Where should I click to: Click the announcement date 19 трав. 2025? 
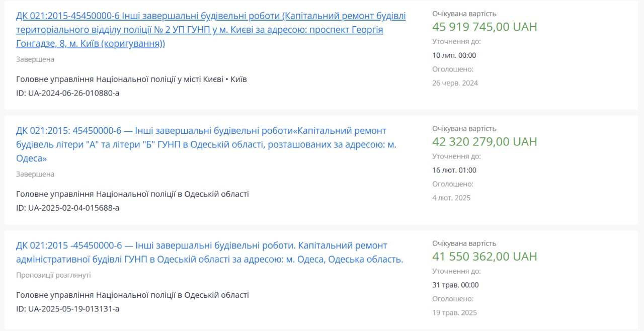[454, 312]
